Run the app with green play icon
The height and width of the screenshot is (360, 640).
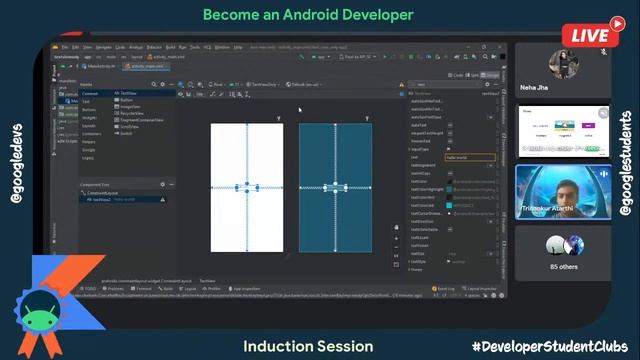384,57
